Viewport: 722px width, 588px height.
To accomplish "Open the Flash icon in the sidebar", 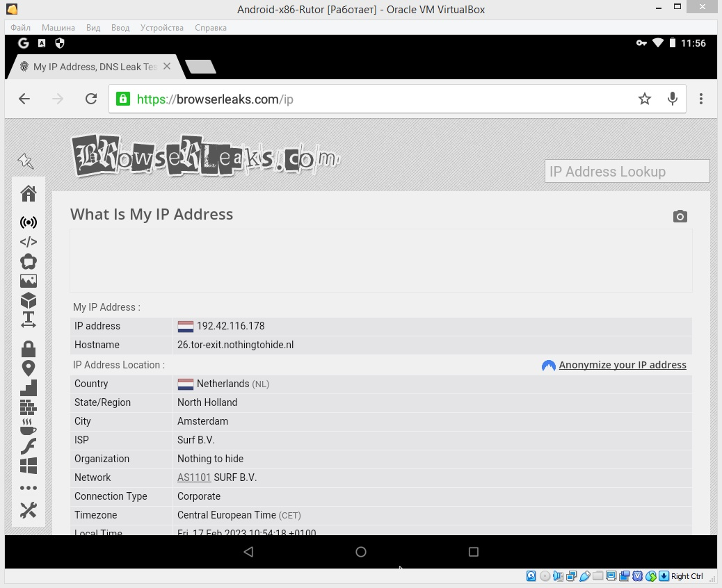I will (x=29, y=446).
